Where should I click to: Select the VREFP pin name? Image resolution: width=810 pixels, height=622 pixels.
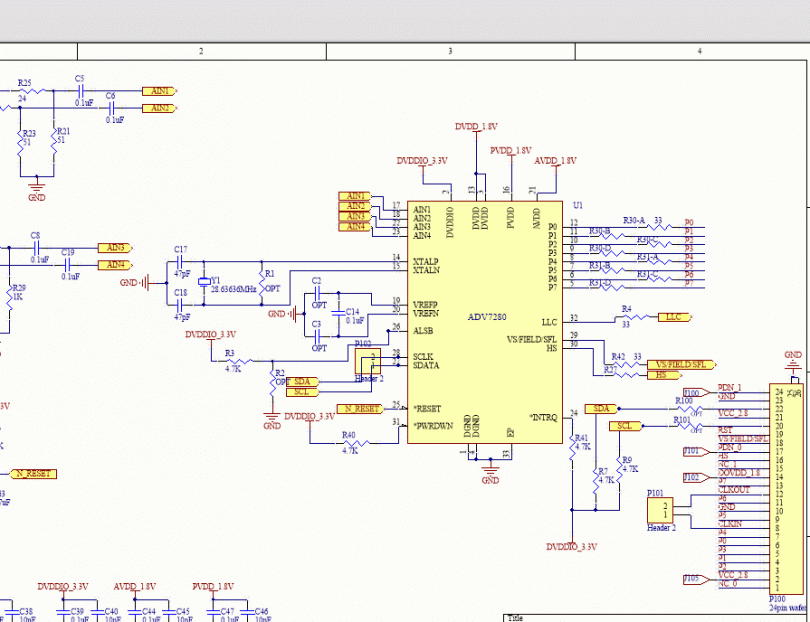(x=426, y=305)
